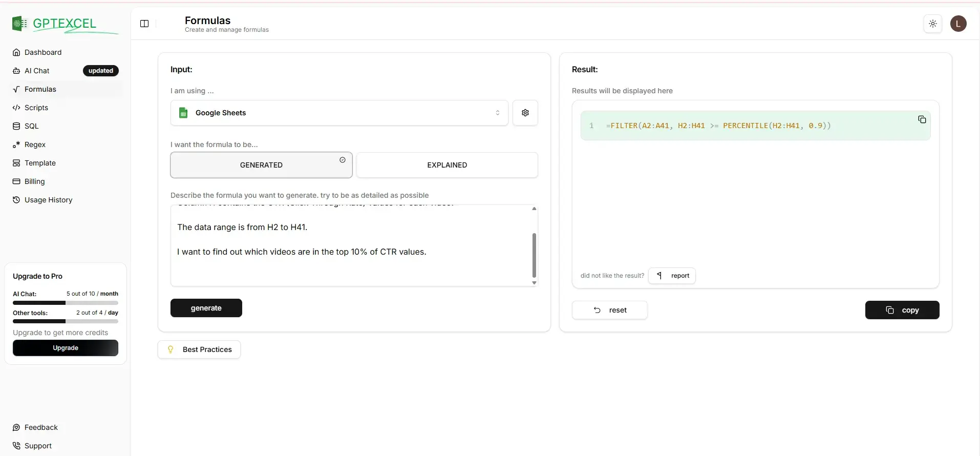Copy formula using code block copy icon
Screen dimensions: 980x456
[922, 119]
